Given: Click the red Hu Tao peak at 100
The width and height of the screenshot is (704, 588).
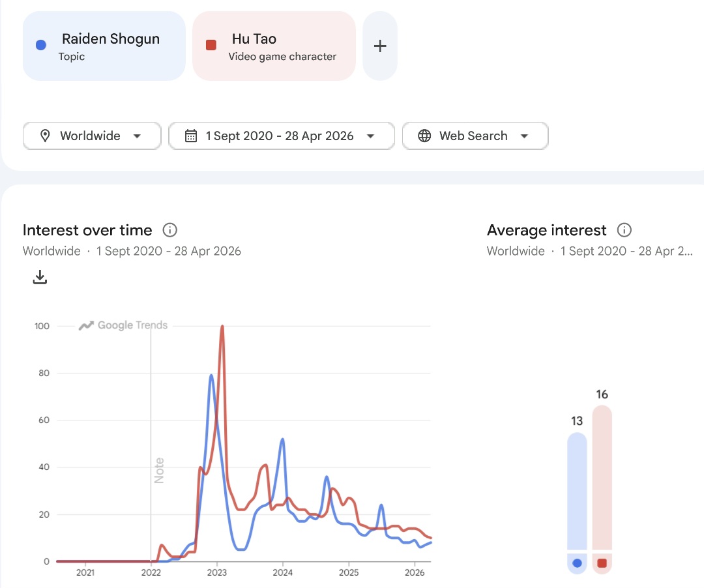Looking at the screenshot, I should click(x=222, y=327).
